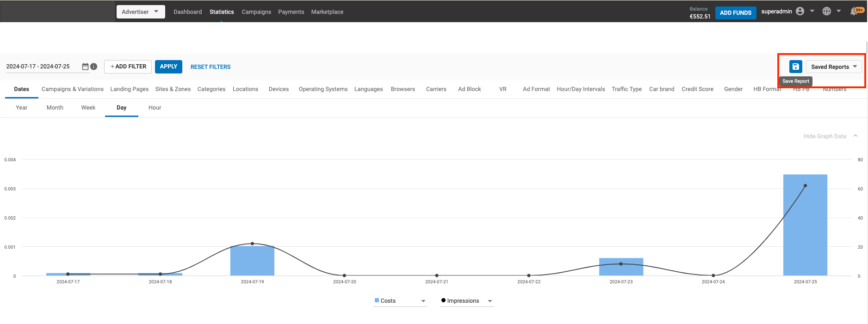Click the 2024-07-25 cost bar

pyautogui.click(x=805, y=226)
